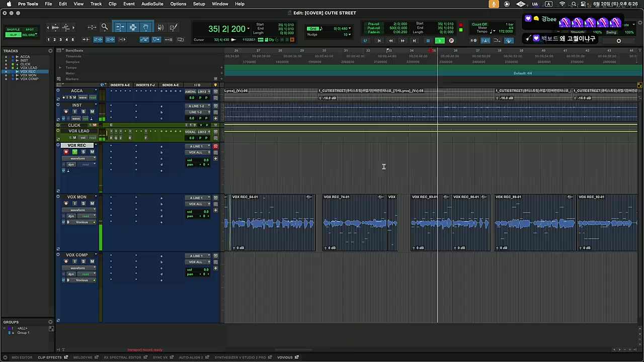Open the gear settings icon top right
The height and width of the screenshot is (362, 644).
click(619, 41)
